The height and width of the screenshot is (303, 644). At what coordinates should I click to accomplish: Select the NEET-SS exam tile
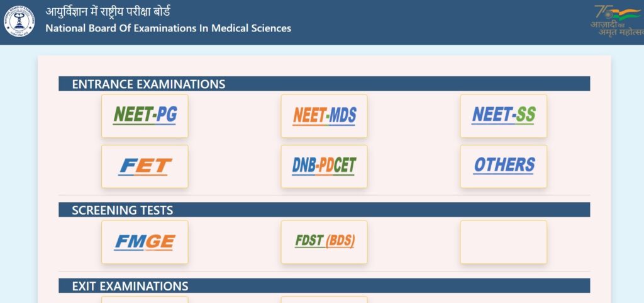pyautogui.click(x=504, y=116)
